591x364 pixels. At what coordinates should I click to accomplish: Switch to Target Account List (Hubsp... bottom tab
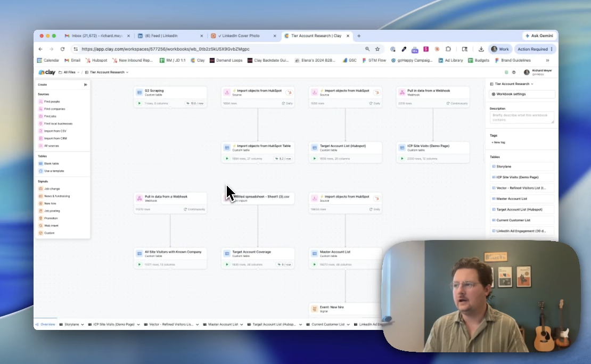(x=274, y=325)
